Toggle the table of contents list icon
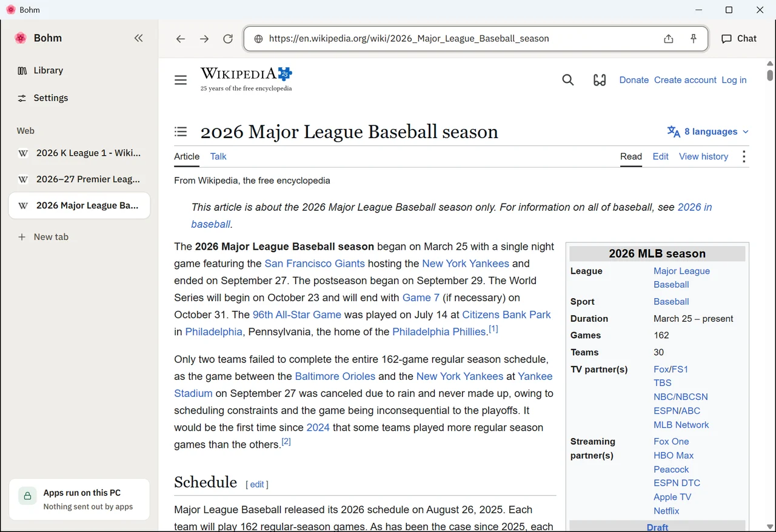This screenshot has width=776, height=532. coord(181,131)
